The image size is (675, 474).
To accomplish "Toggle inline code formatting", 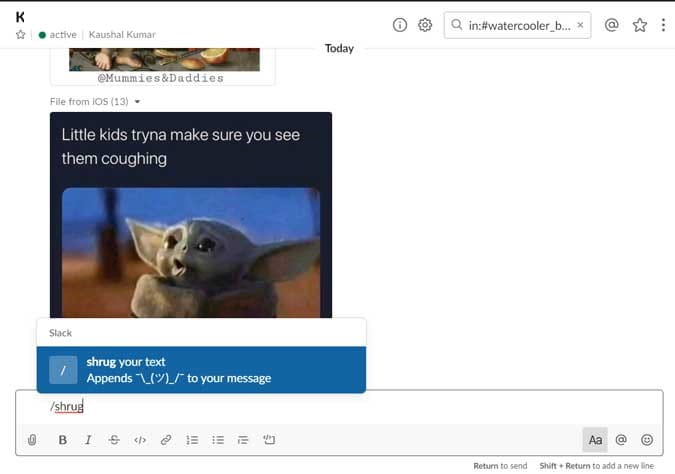I will pyautogui.click(x=140, y=440).
